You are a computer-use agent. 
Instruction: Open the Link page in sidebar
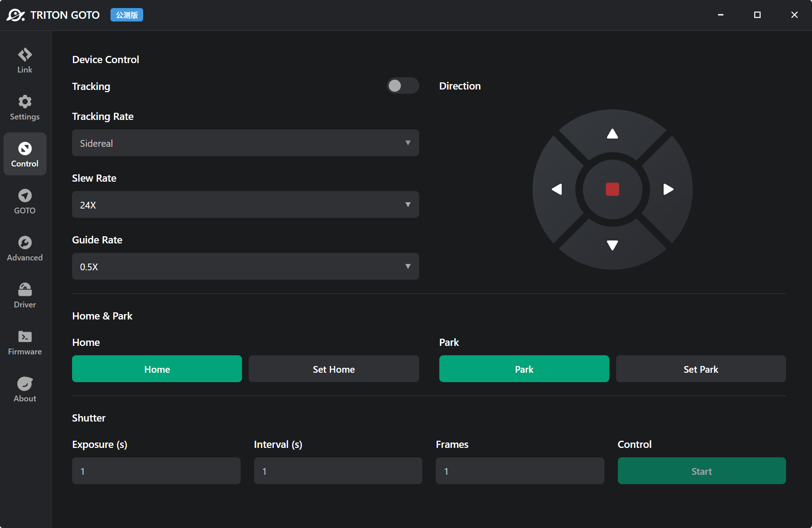[25, 60]
